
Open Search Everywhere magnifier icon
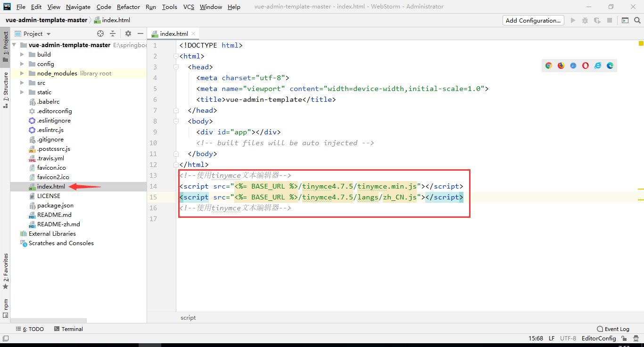(x=637, y=20)
